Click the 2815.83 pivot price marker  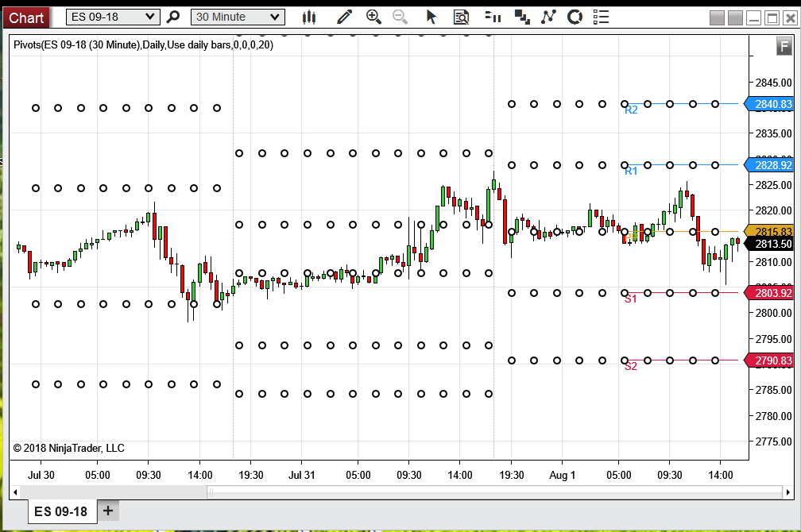coord(769,231)
